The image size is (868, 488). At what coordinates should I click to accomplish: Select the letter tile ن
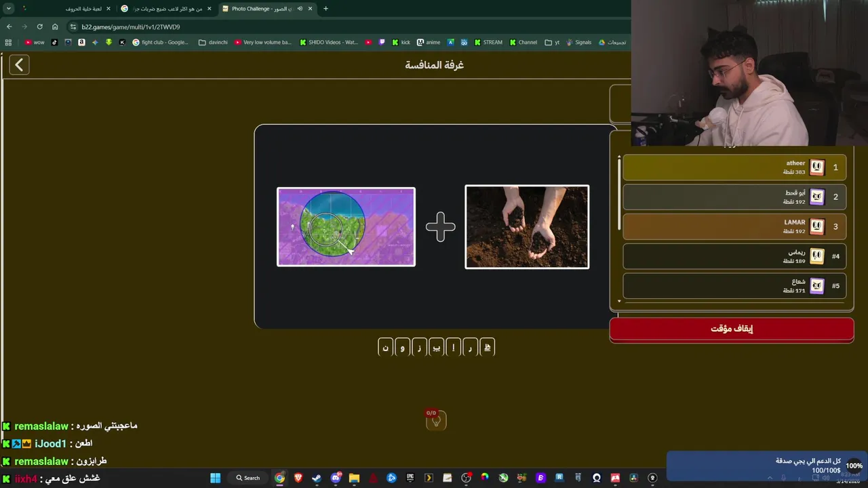pyautogui.click(x=385, y=348)
